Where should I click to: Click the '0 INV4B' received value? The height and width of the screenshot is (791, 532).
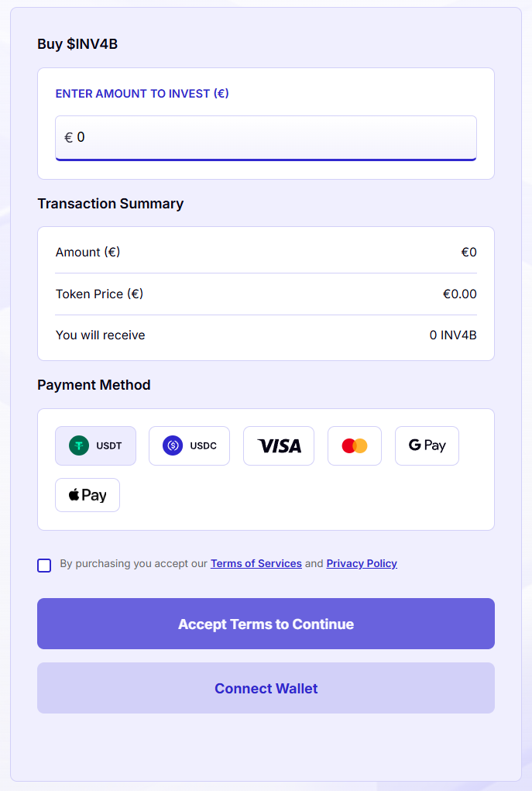[x=453, y=335]
